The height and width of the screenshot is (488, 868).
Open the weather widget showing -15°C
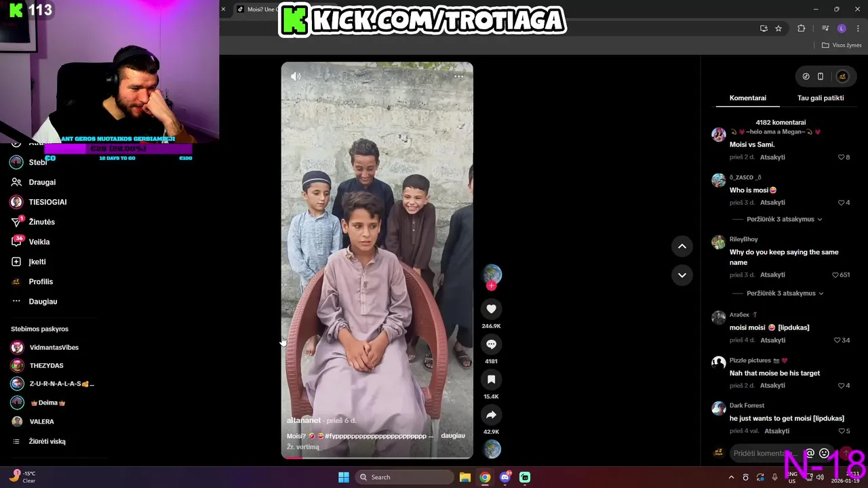pos(22,476)
